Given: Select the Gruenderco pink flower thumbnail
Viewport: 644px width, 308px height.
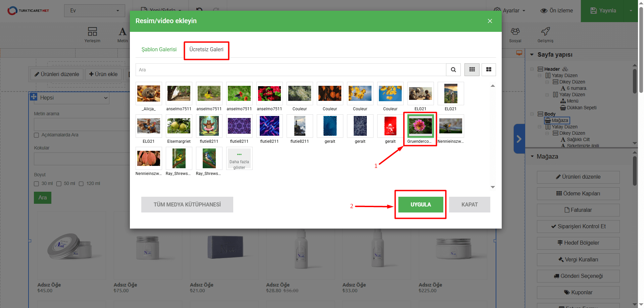Looking at the screenshot, I should point(420,126).
